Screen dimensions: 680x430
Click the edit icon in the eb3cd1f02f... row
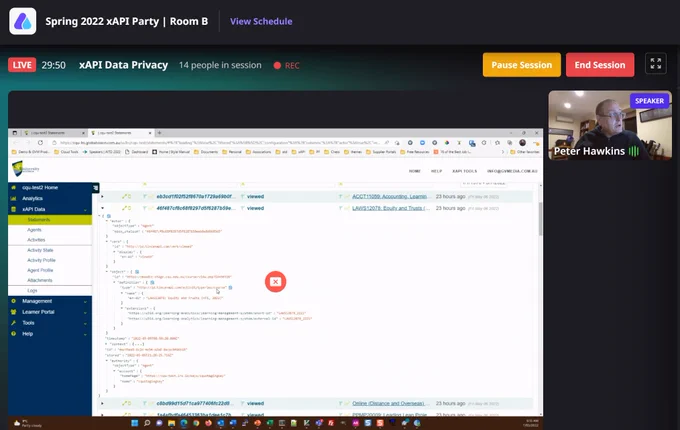click(124, 196)
